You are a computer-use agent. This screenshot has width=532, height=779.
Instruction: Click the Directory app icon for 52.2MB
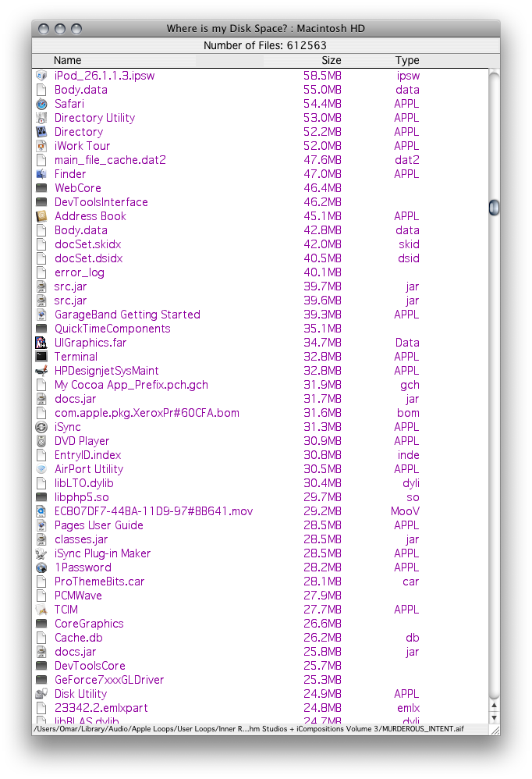[41, 132]
